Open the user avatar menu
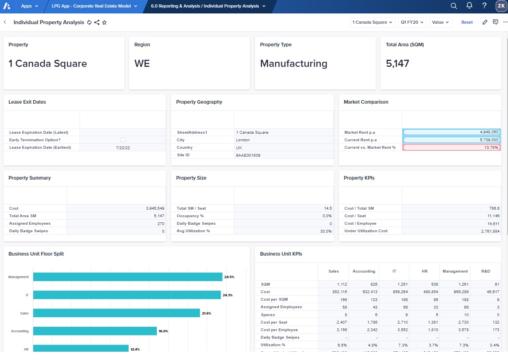508x360 pixels. pos(501,6)
